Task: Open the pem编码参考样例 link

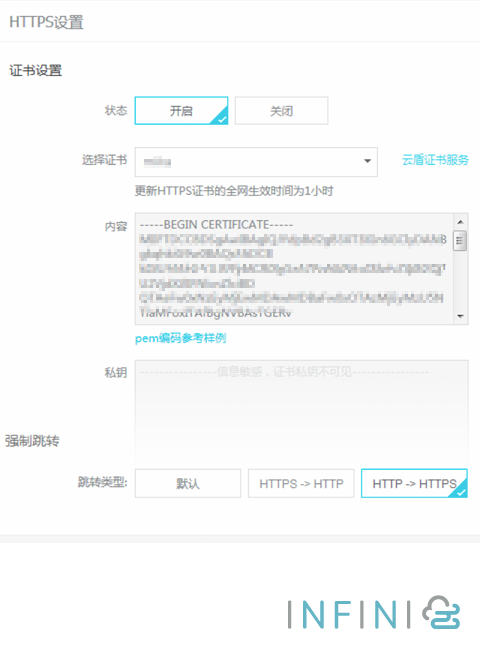Action: point(180,339)
